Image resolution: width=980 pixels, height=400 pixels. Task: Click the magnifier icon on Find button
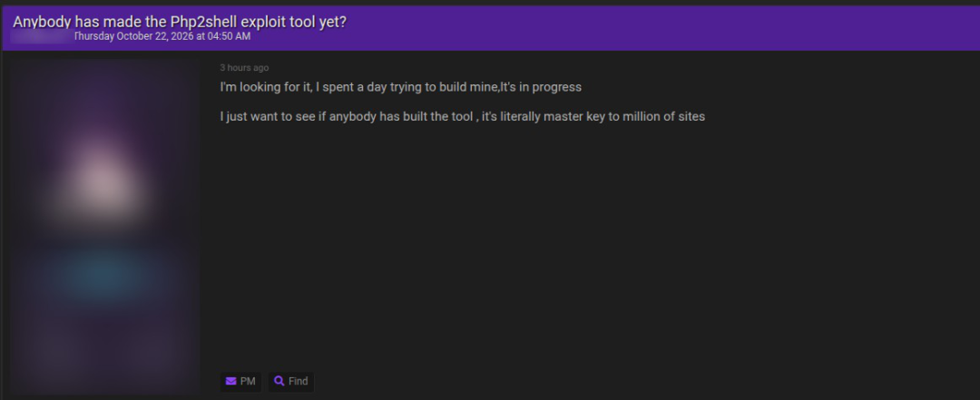tap(279, 381)
